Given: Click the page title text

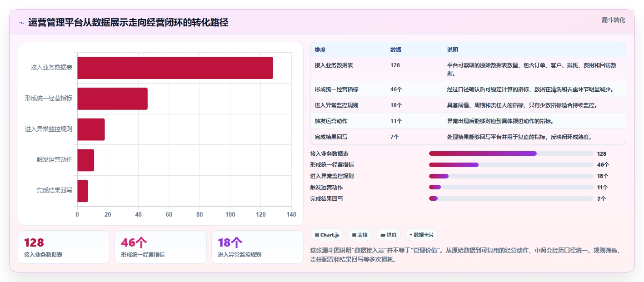Looking at the screenshot, I should (x=128, y=23).
